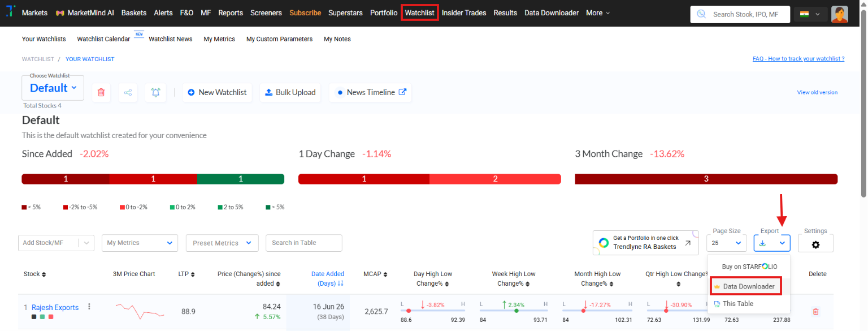
Task: Sort by MCAP column arrows
Action: pyautogui.click(x=385, y=274)
